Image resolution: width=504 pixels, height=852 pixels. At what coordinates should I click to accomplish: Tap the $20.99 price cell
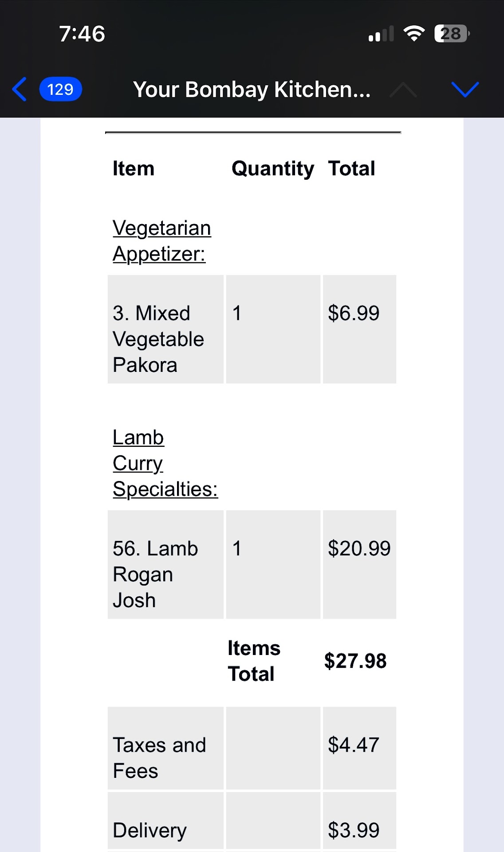coord(359,548)
